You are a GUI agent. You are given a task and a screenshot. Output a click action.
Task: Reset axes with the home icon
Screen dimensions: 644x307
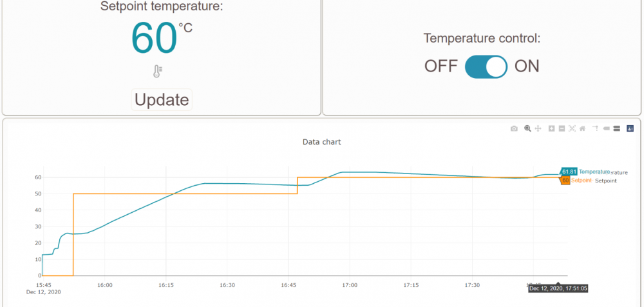click(582, 129)
